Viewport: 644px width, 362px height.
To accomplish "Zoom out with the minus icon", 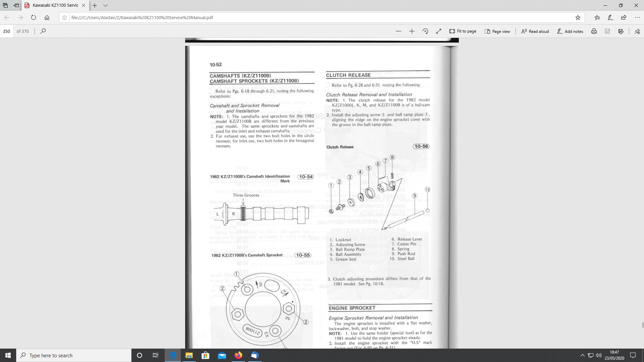I will tap(398, 31).
